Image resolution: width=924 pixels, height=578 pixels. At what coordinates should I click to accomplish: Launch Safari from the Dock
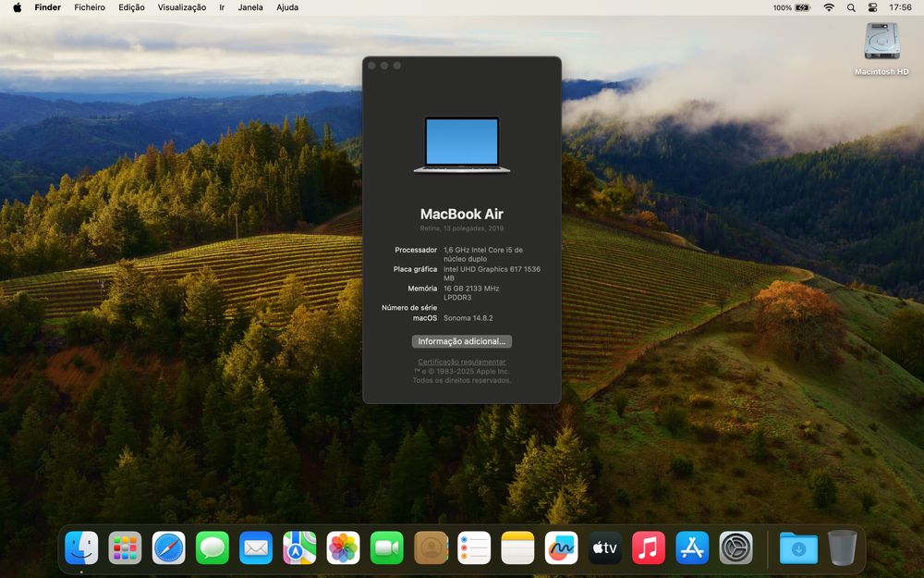[168, 547]
